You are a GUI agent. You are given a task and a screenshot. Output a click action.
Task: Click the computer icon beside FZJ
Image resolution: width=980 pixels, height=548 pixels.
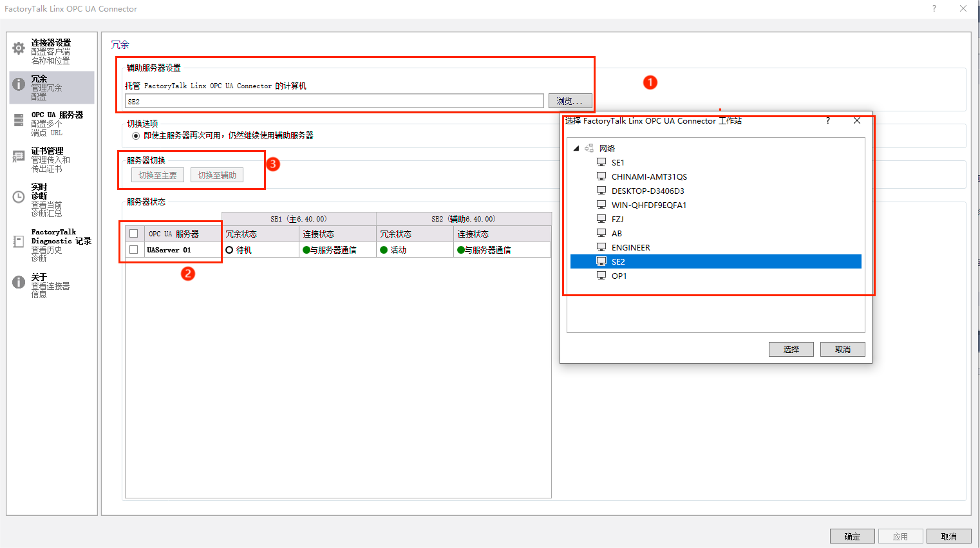(x=601, y=219)
